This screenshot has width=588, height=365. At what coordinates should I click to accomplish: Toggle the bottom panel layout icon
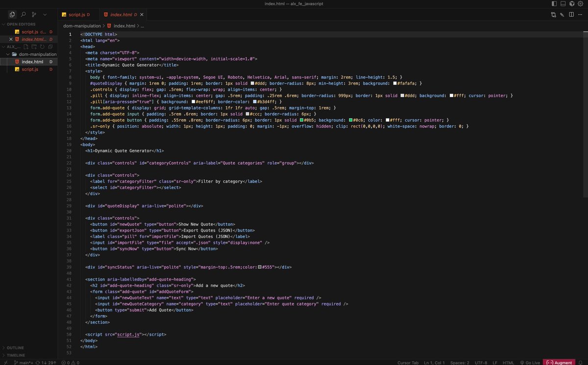tap(563, 3)
